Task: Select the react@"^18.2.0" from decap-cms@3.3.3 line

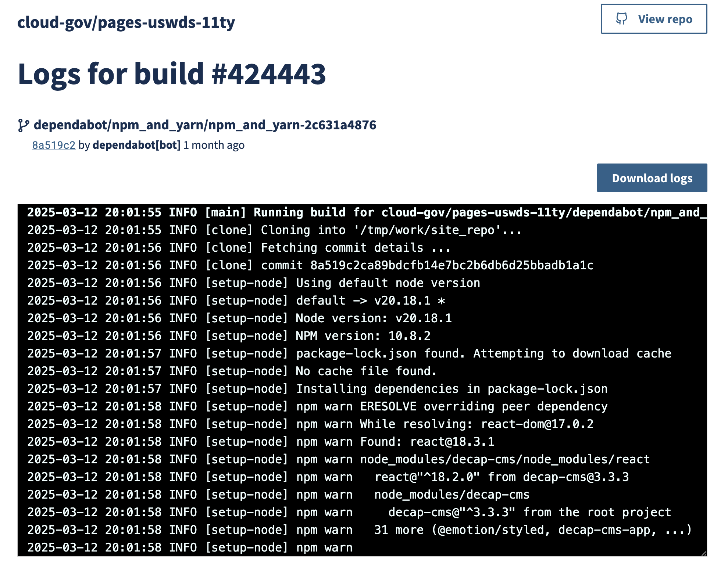Action: pos(328,477)
